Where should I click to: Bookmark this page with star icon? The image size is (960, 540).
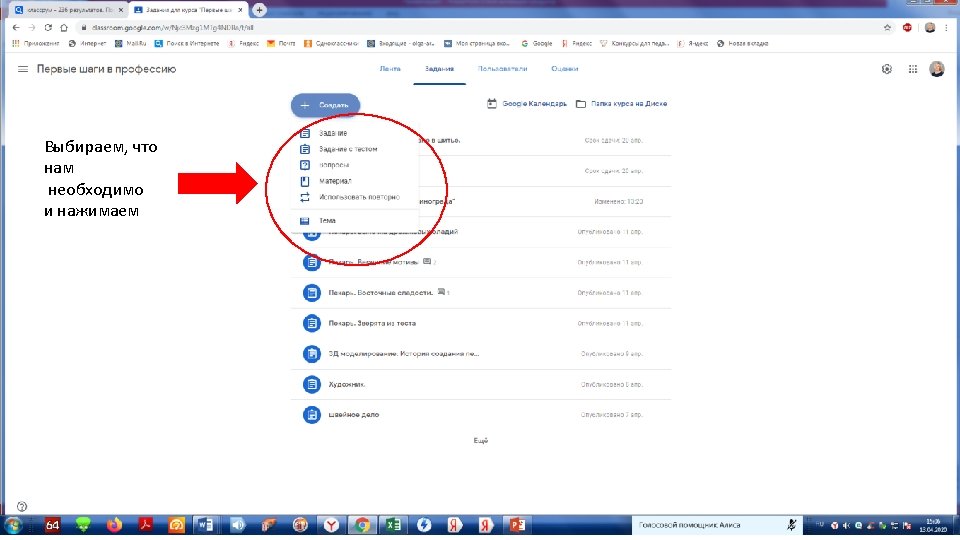coord(887,28)
